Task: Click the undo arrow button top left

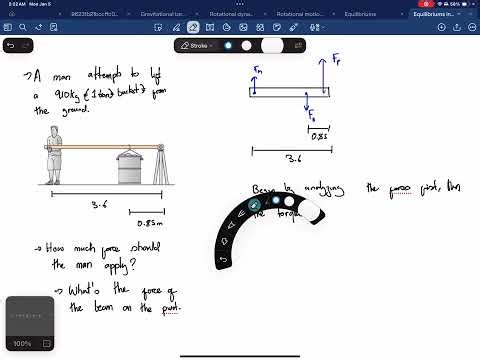Action: click(x=11, y=46)
